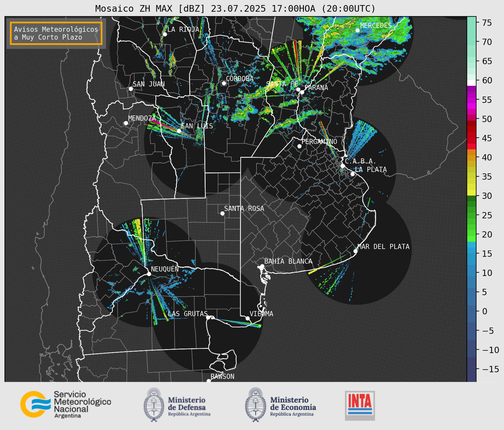Image resolution: width=504 pixels, height=430 pixels.
Task: Select the Mar del Plata city marker
Action: (x=356, y=251)
